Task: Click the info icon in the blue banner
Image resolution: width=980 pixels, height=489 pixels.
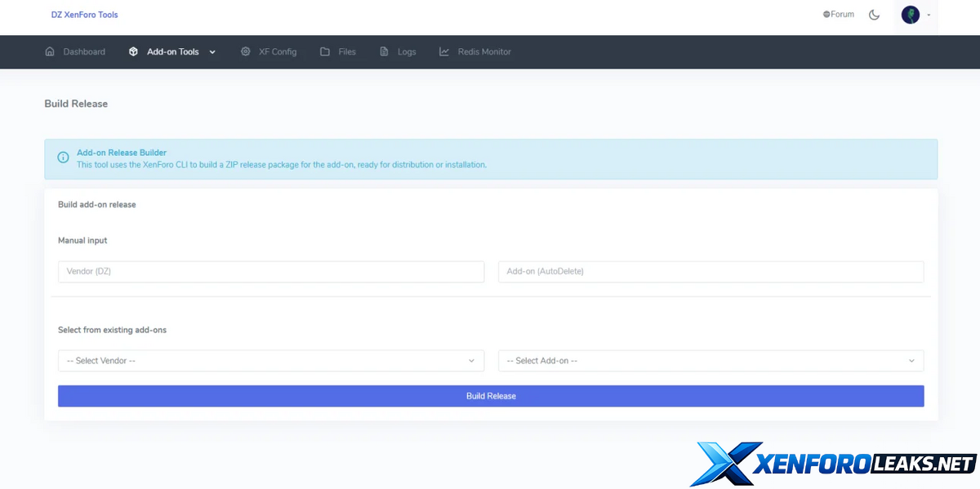Action: click(x=63, y=158)
